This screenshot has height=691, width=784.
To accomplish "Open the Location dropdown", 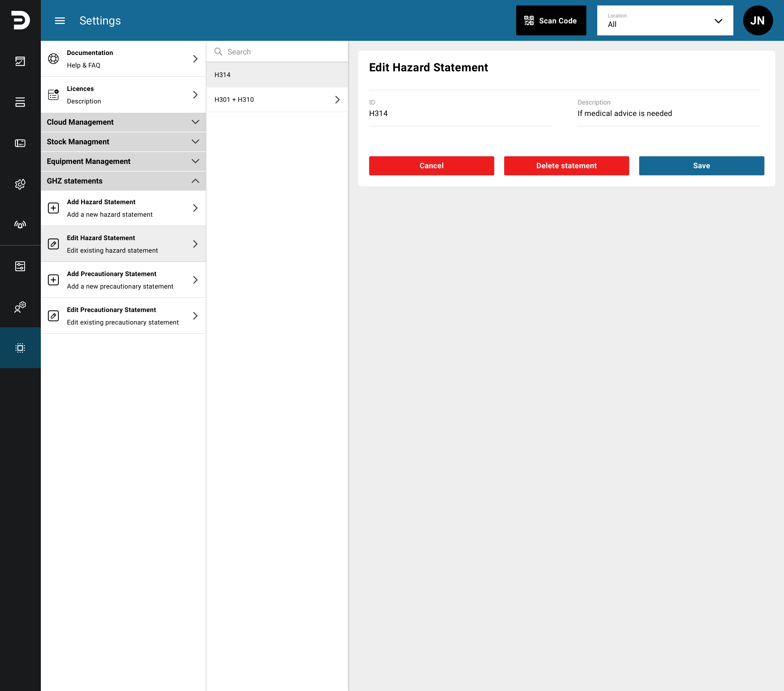I will [665, 21].
